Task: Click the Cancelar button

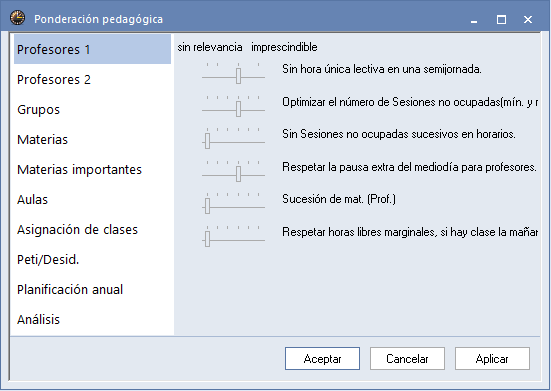Action: [x=407, y=359]
